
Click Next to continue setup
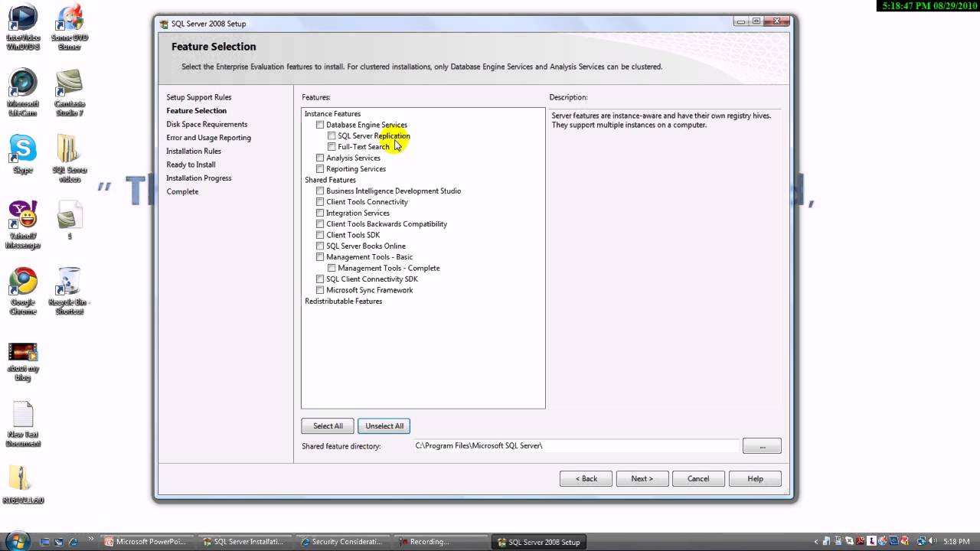(642, 478)
